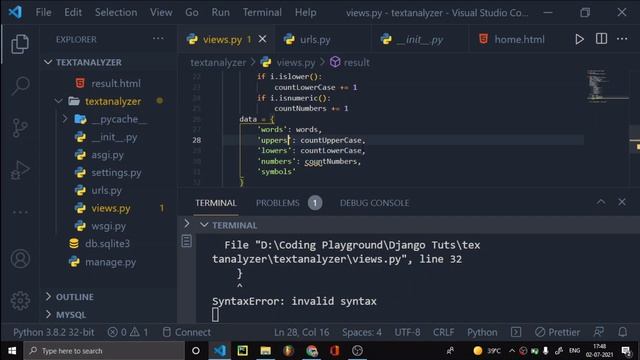Close the terminal panel
This screenshot has width=640, height=360.
(x=622, y=202)
